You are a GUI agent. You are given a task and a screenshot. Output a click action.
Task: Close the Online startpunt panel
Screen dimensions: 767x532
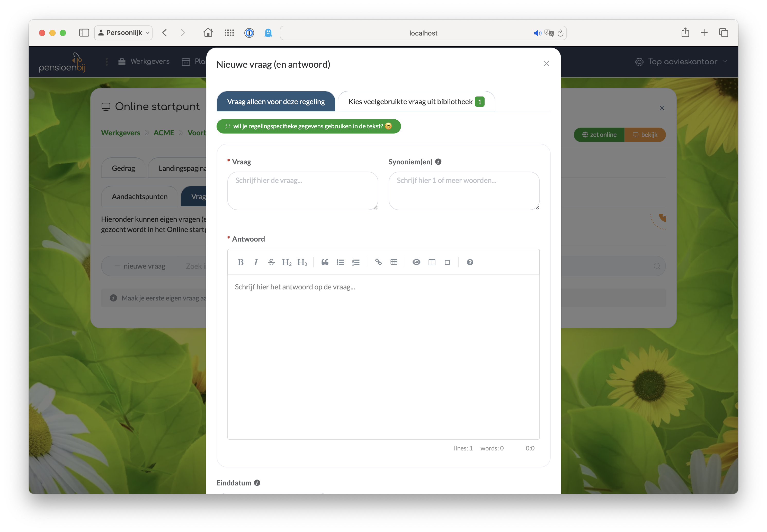point(662,108)
